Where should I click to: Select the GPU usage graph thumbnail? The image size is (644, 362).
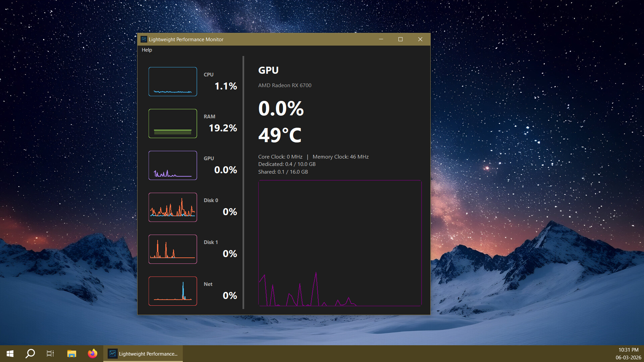(173, 165)
